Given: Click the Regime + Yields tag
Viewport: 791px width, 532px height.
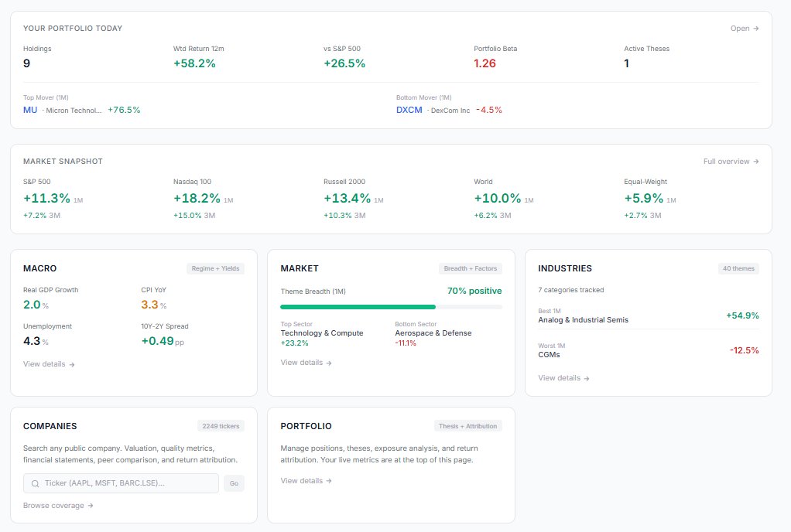Looking at the screenshot, I should pyautogui.click(x=215, y=268).
